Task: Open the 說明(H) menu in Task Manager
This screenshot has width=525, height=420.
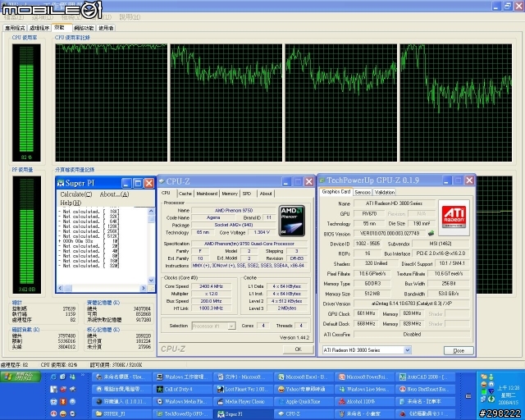Action: pyautogui.click(x=130, y=16)
